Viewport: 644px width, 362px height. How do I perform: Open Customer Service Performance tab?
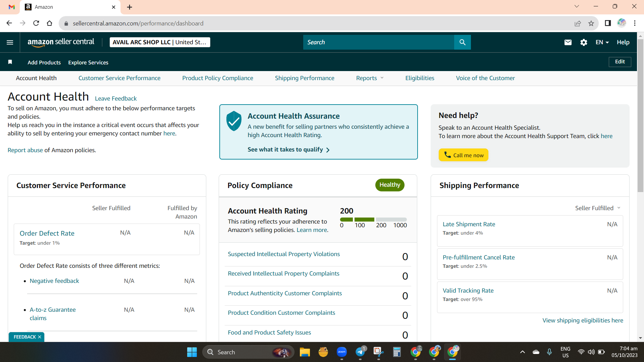coord(119,78)
